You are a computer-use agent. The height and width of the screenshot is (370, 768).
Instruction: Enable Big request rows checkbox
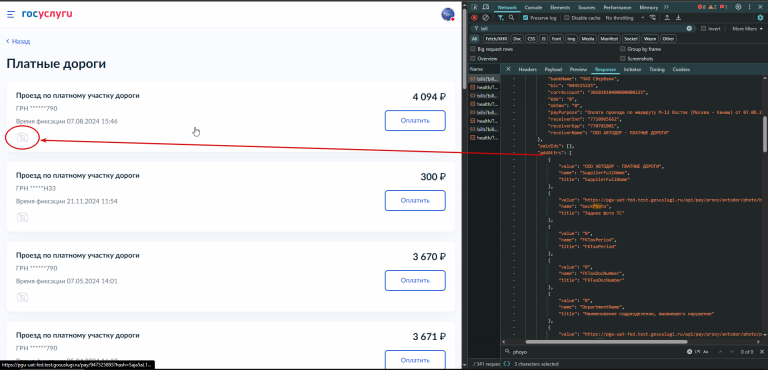[473, 49]
